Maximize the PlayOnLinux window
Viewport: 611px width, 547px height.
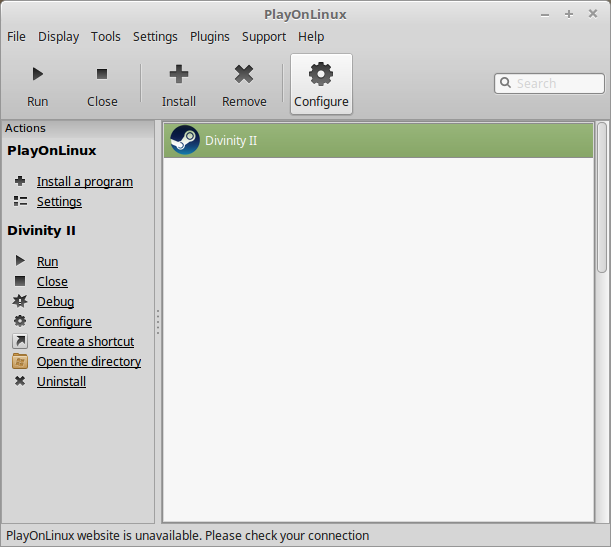pyautogui.click(x=569, y=14)
